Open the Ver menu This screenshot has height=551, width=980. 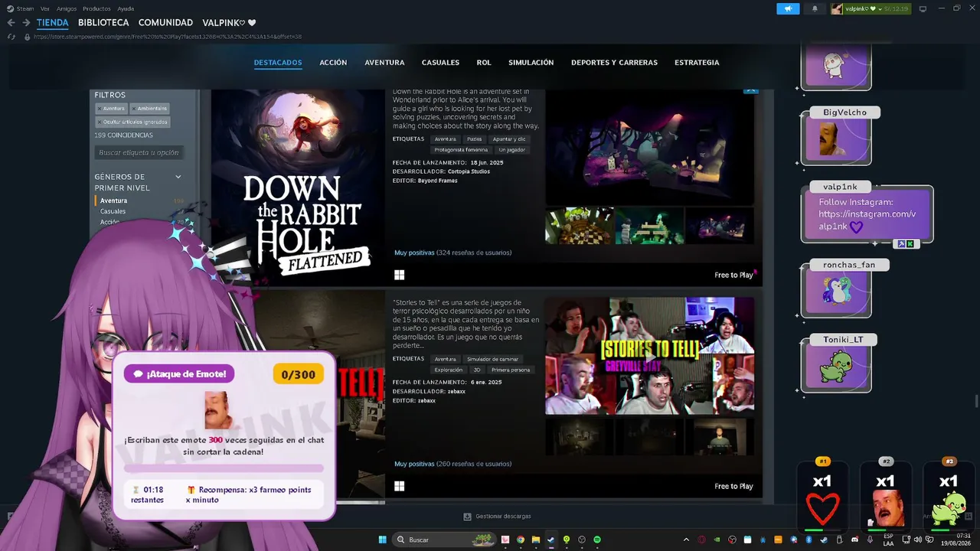[x=44, y=8]
